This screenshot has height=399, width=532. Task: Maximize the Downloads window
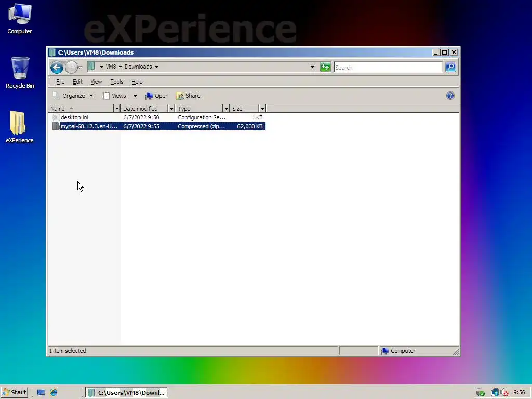445,52
